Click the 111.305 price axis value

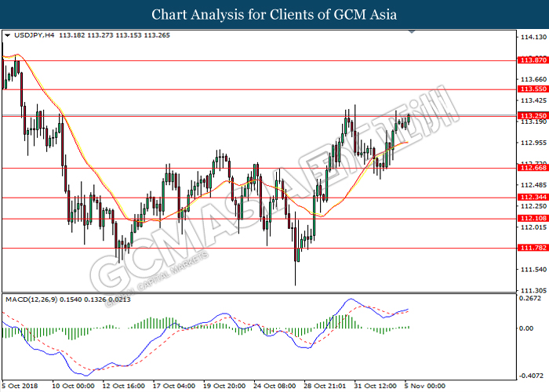click(x=533, y=291)
